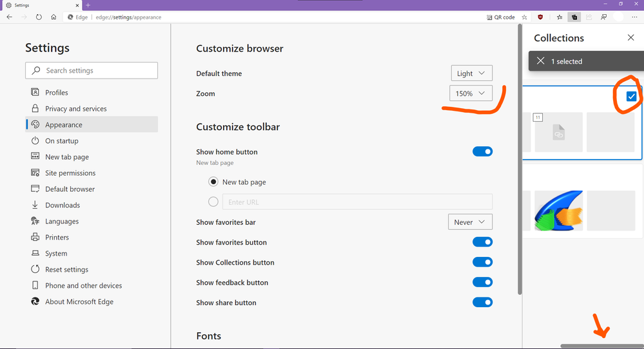This screenshot has width=644, height=349.
Task: Click the 'Fonts' heading text
Action: 209,336
